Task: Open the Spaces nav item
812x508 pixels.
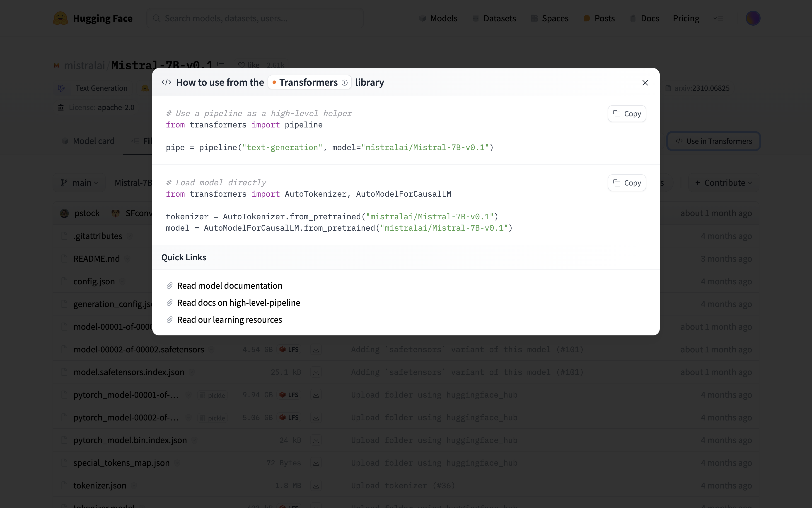Action: (549, 18)
